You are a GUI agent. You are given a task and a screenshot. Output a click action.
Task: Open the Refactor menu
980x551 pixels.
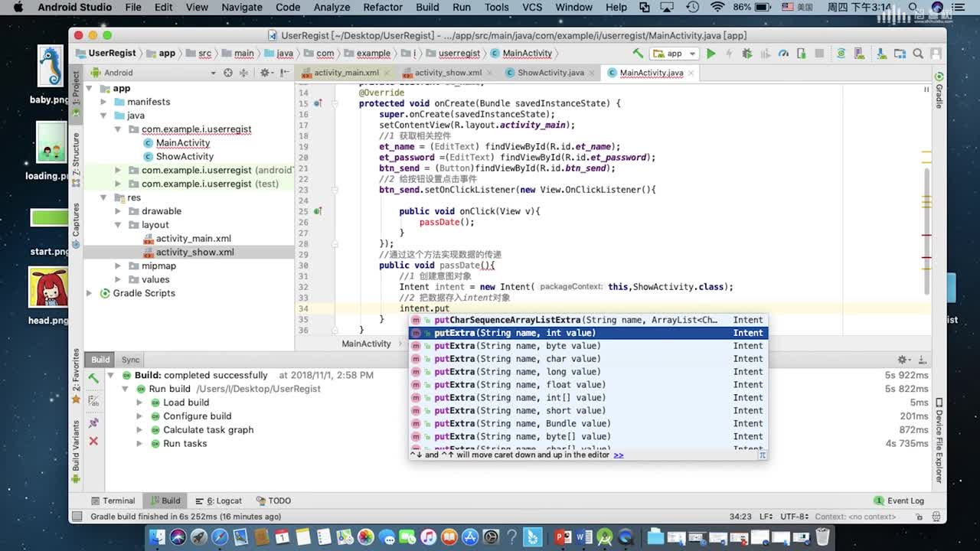pos(383,7)
